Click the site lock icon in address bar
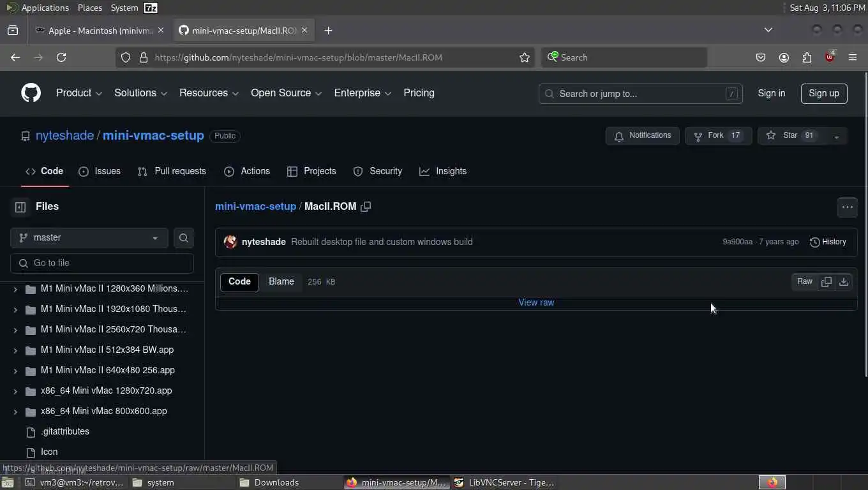The height and width of the screenshot is (490, 868). (x=143, y=57)
